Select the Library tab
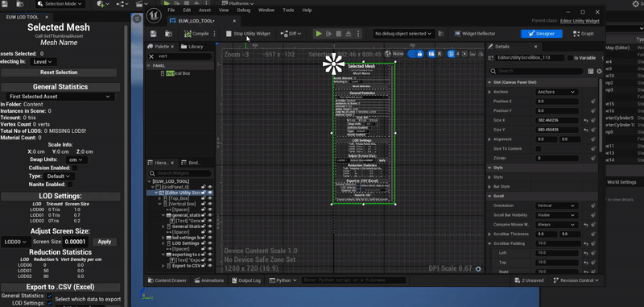Viewport: 644px width, 307px height. tap(192, 47)
